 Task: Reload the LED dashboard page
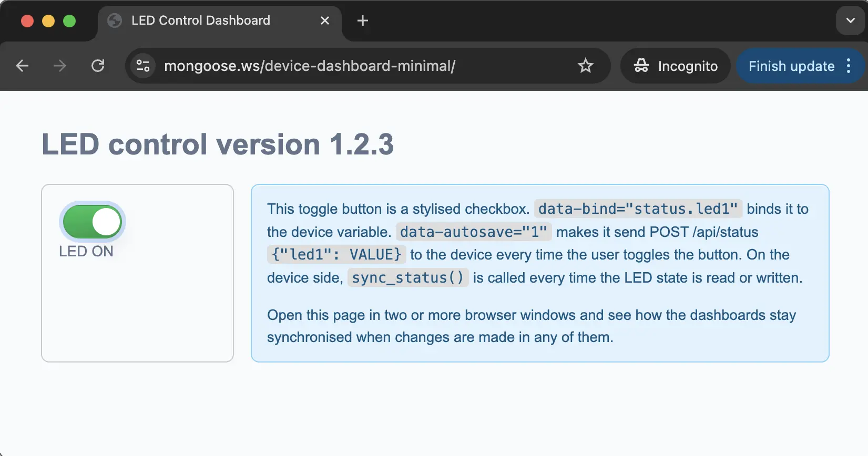pos(98,66)
